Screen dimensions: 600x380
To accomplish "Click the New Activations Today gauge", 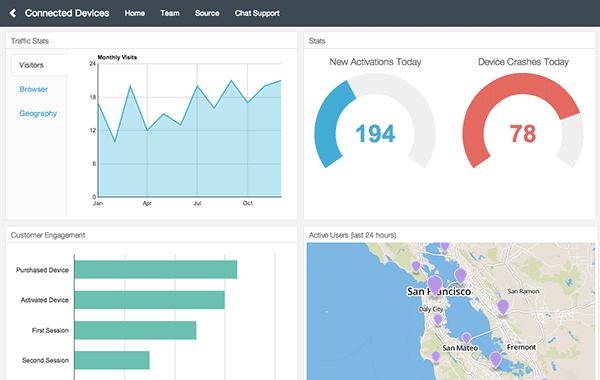I will pyautogui.click(x=375, y=121).
